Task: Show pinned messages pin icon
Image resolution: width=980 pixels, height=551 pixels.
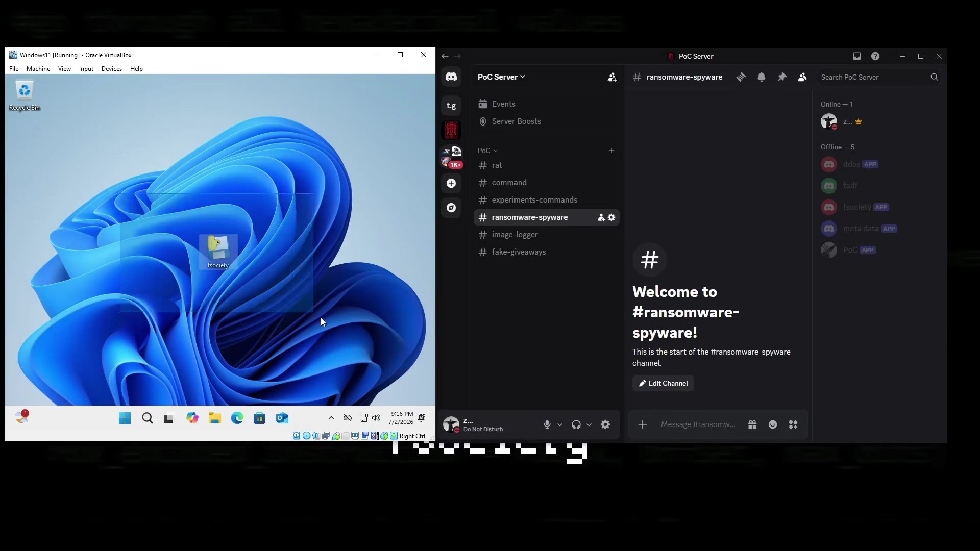Action: pos(782,77)
